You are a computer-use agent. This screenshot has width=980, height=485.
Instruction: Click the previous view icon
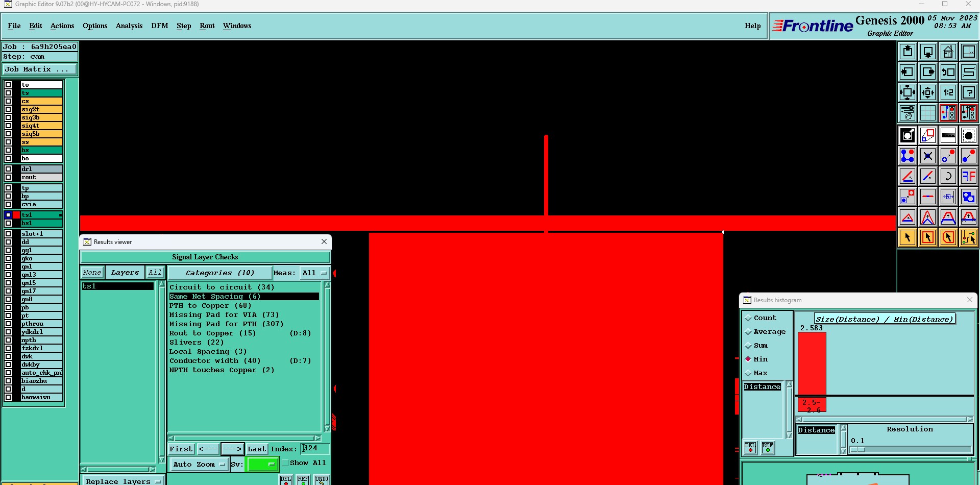948,72
